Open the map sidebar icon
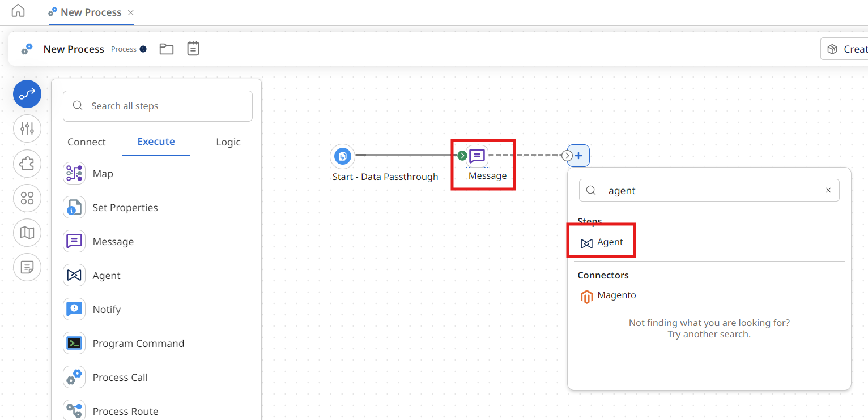Image resolution: width=868 pixels, height=420 pixels. 27,233
